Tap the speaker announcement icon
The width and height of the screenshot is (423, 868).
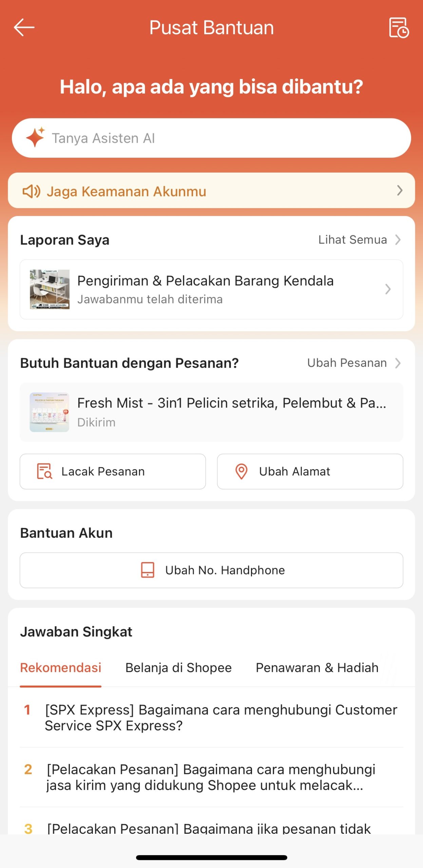point(32,191)
